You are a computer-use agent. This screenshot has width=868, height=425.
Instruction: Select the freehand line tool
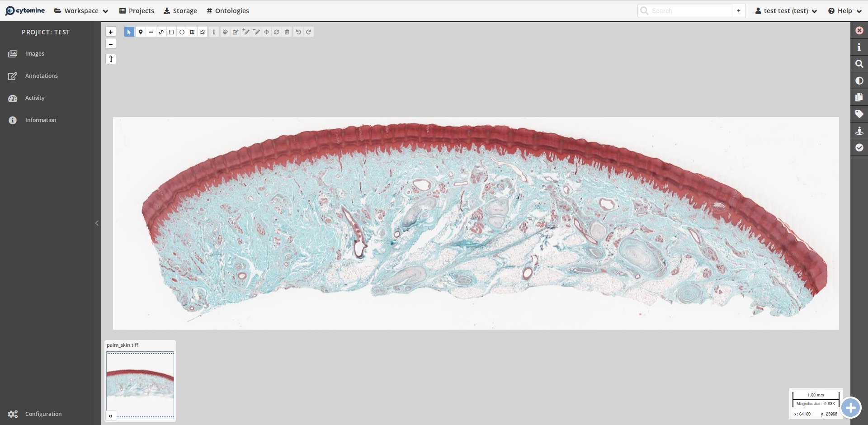(x=161, y=32)
